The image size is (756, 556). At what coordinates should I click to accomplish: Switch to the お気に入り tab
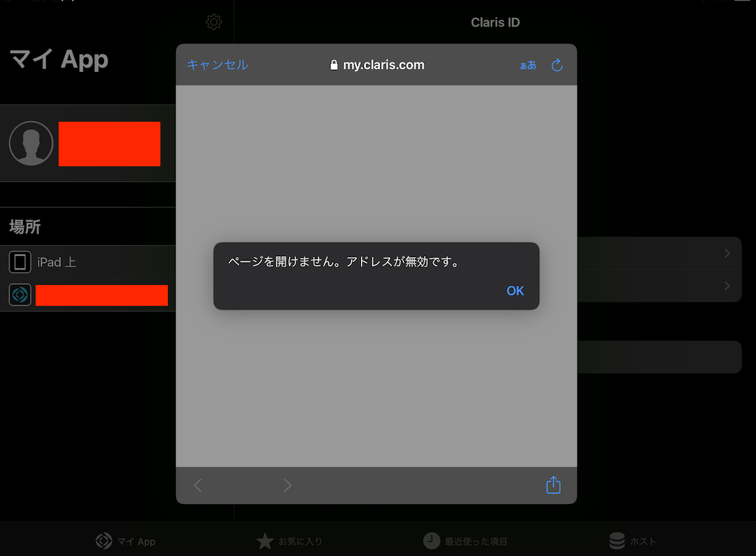coord(290,541)
